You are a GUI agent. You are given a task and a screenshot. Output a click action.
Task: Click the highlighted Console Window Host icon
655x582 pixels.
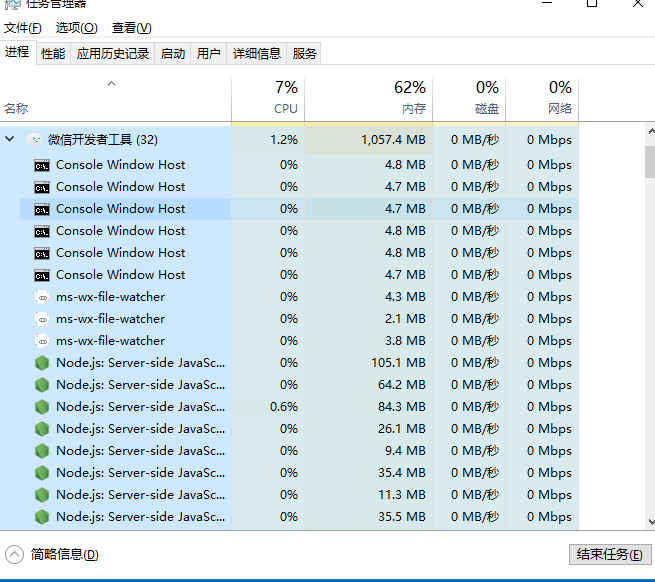(x=42, y=209)
